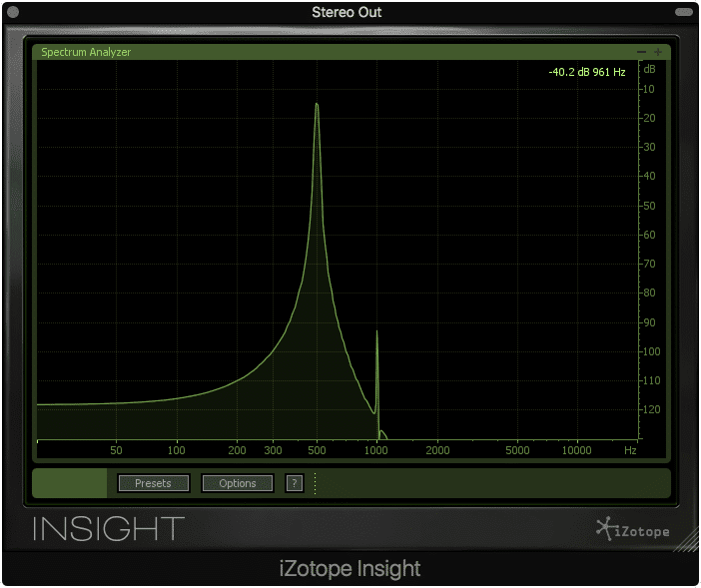The image size is (701, 588).
Task: Click the iZotope Insight footer label
Action: (x=350, y=569)
